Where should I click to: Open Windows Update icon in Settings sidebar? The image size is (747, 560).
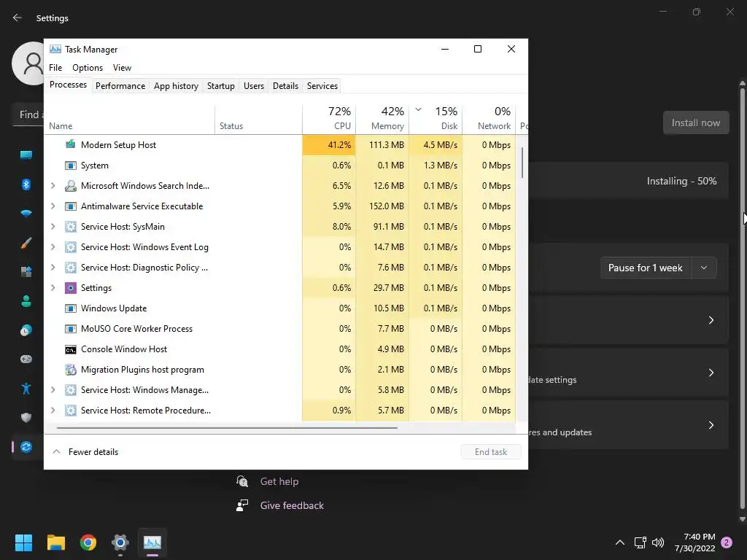click(26, 447)
